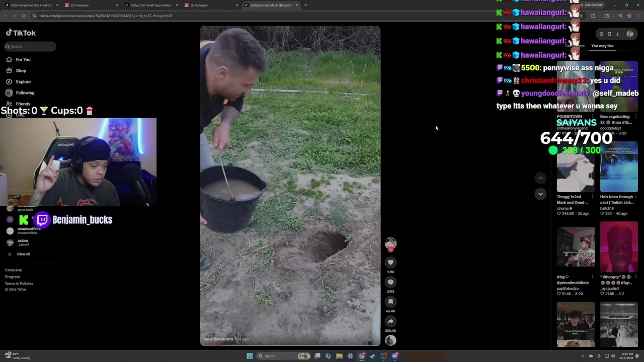
Task: Open the Terms & Policies footer link
Action: point(19,284)
